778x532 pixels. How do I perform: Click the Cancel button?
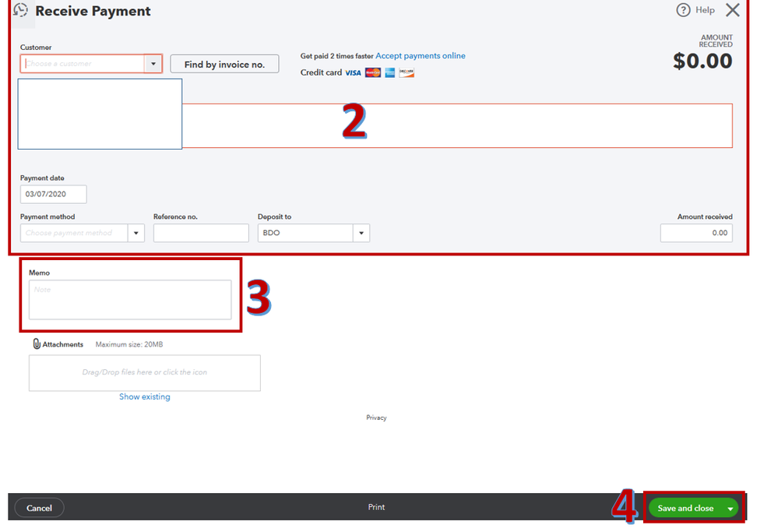(39, 508)
